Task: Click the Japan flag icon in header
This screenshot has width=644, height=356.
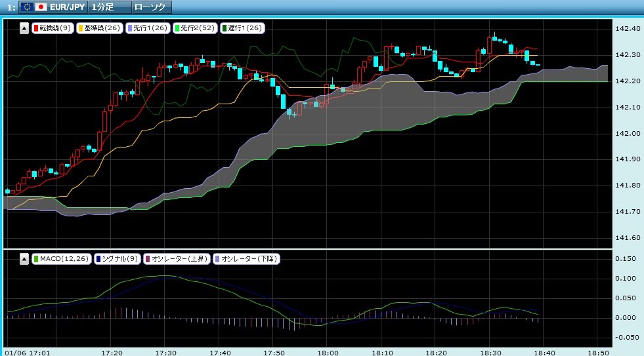Action: point(41,7)
